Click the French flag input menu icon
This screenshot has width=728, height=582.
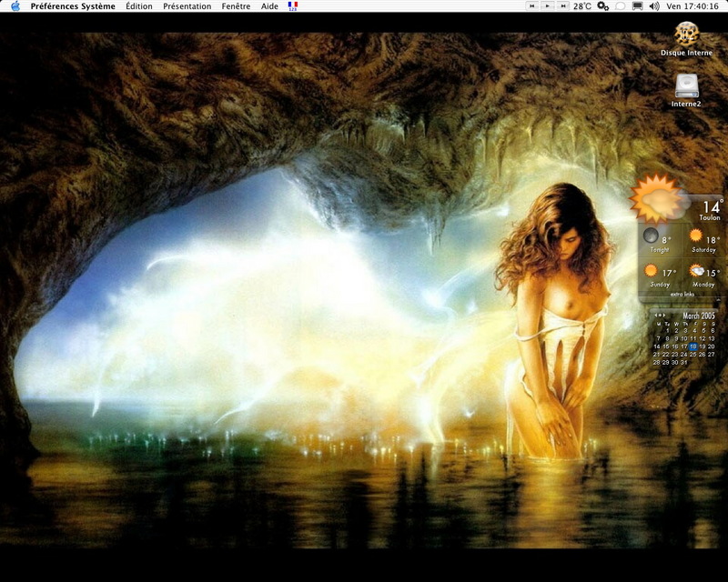292,6
